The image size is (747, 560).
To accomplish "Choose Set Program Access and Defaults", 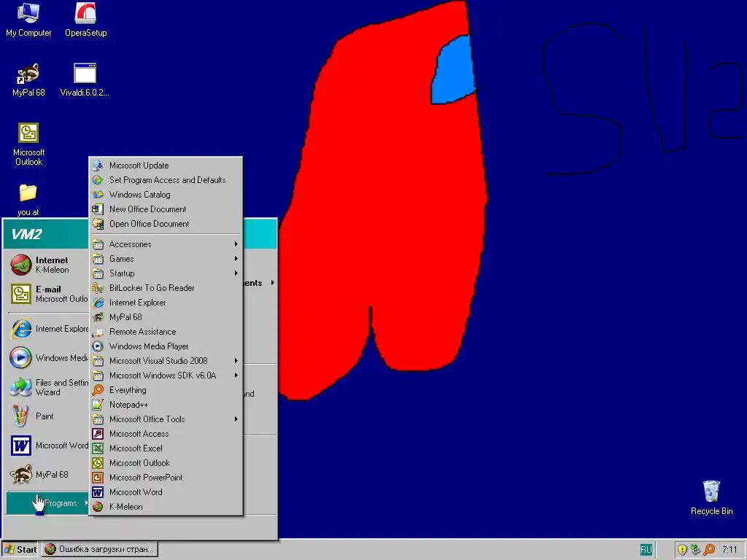I will pos(166,180).
